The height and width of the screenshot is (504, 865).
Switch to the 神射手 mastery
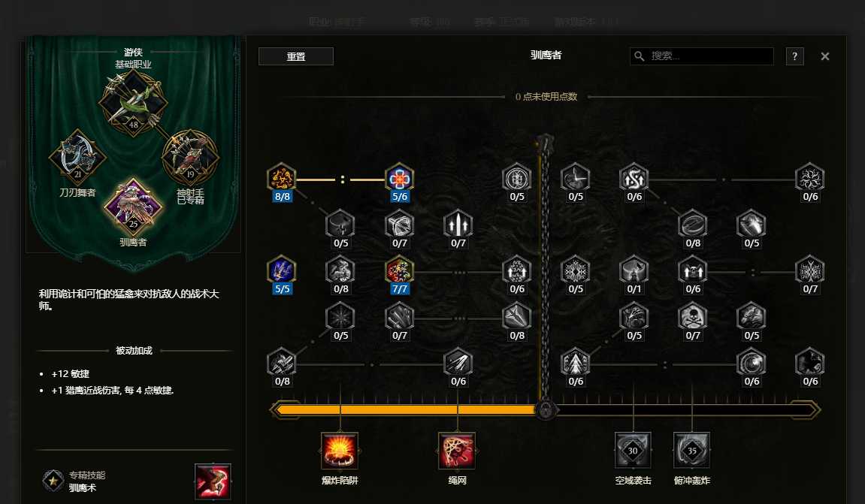click(190, 158)
